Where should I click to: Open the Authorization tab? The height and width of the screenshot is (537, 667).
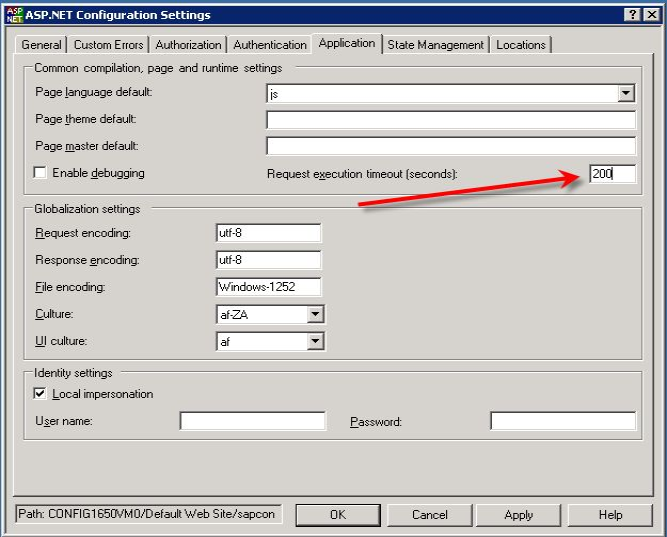[x=188, y=45]
